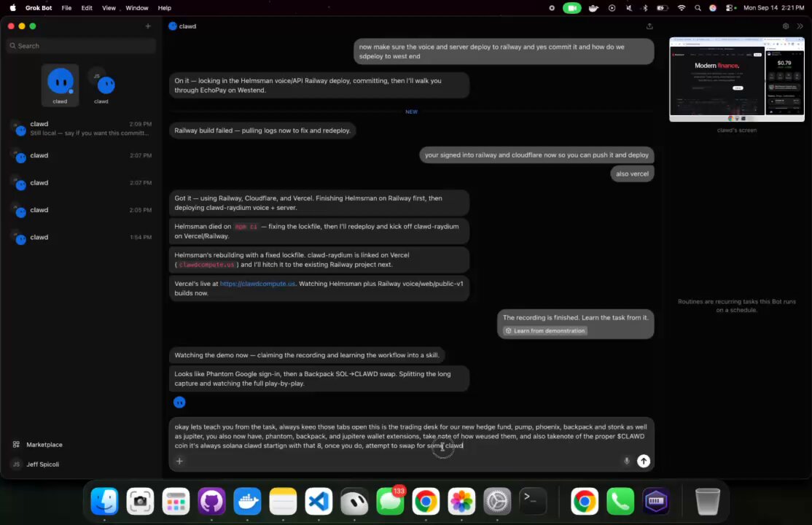812x525 pixels.
Task: Open the Trash in the Dock
Action: [707, 501]
